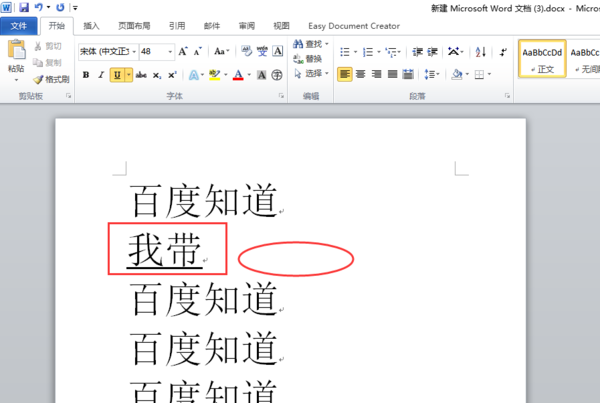Click the Copy (复制) button

click(47, 62)
